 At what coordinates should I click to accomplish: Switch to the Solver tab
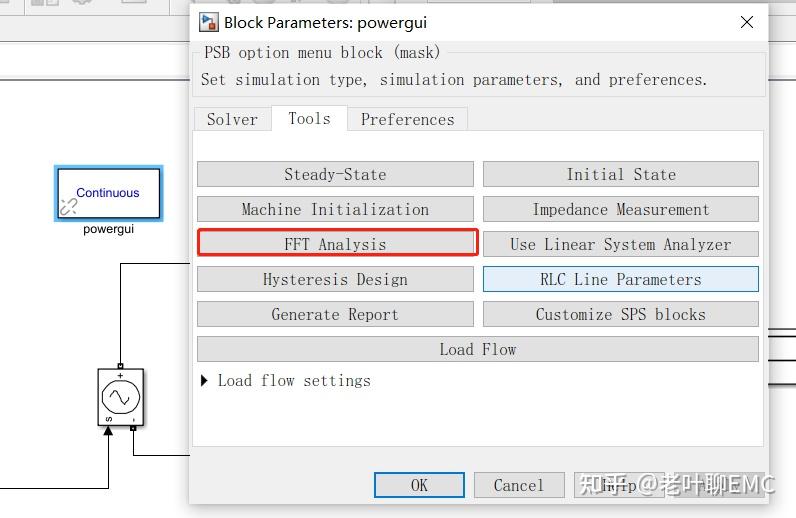pyautogui.click(x=232, y=119)
